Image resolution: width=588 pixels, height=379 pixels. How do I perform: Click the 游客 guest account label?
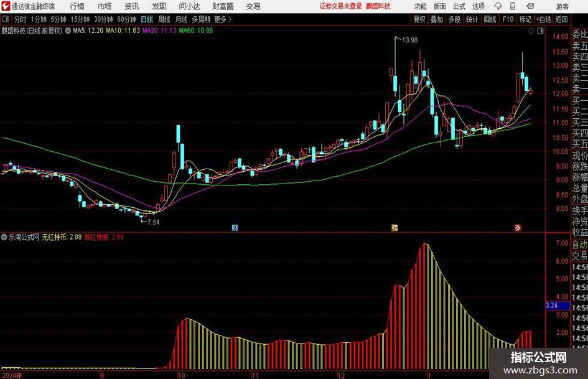pos(562,6)
